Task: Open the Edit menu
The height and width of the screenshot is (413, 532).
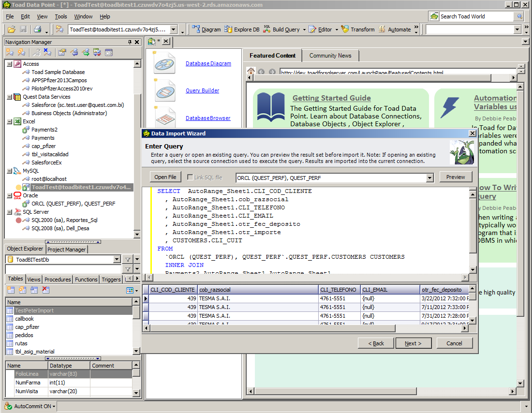Action: click(x=25, y=16)
